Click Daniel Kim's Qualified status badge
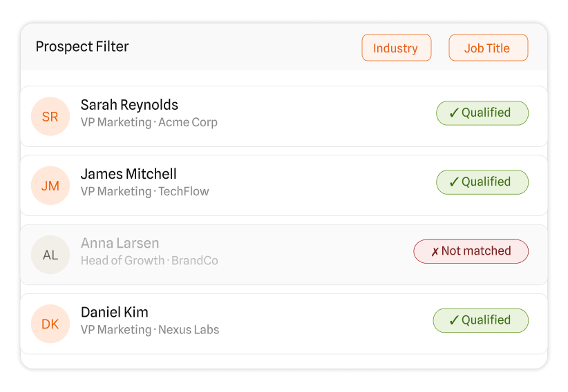 [x=480, y=320]
